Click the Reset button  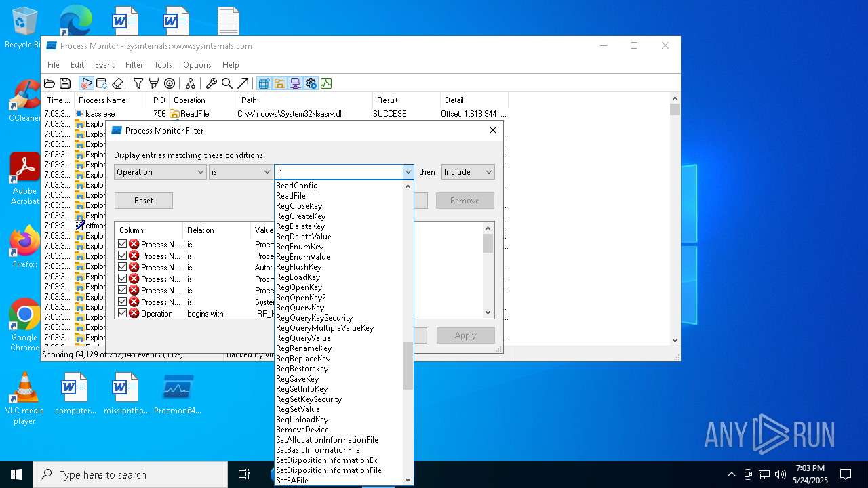pyautogui.click(x=144, y=201)
